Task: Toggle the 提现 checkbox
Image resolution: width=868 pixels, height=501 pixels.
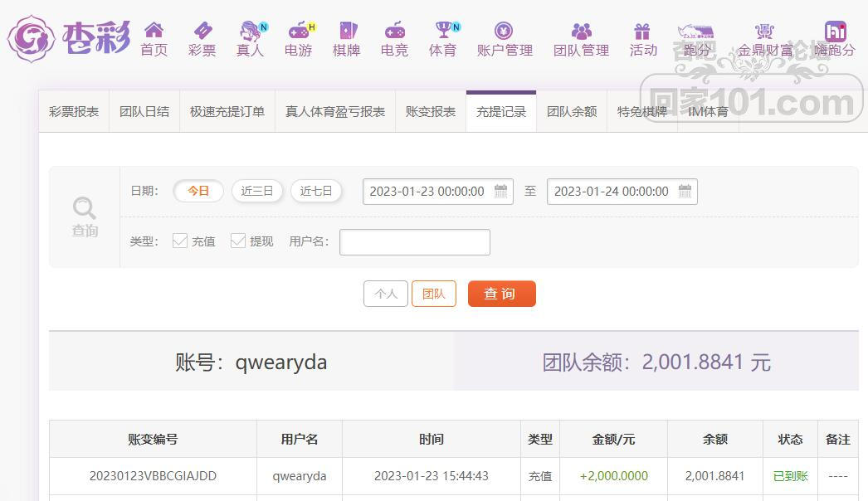Action: (238, 241)
